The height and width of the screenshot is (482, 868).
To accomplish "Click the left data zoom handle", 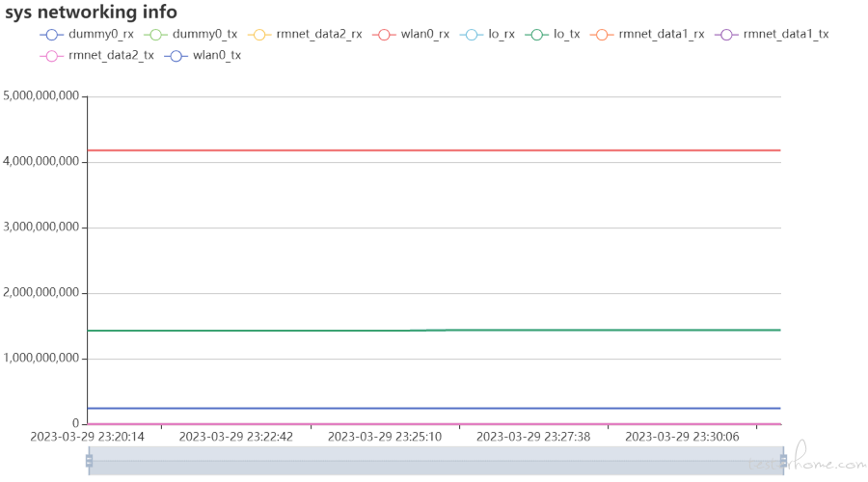I will pos(89,461).
